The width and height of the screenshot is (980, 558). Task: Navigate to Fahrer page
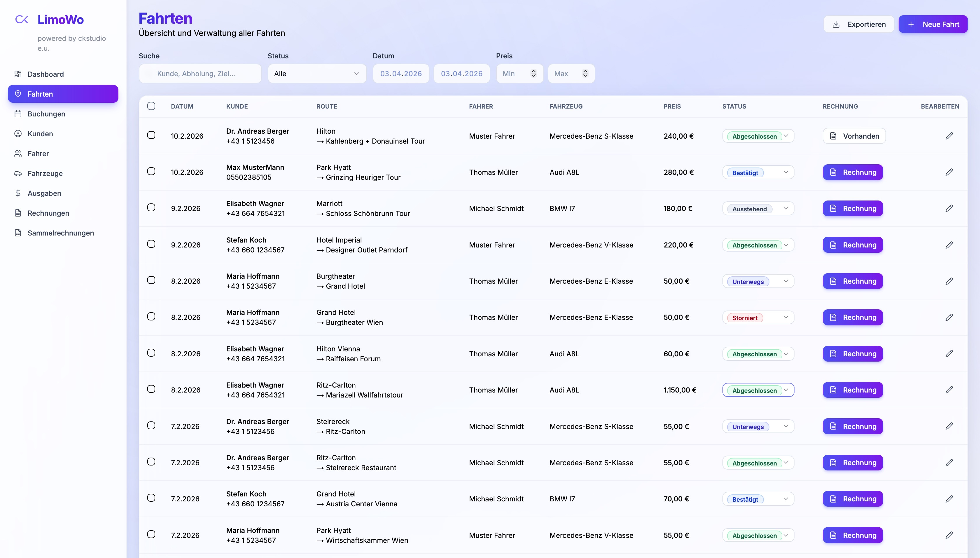(x=63, y=154)
